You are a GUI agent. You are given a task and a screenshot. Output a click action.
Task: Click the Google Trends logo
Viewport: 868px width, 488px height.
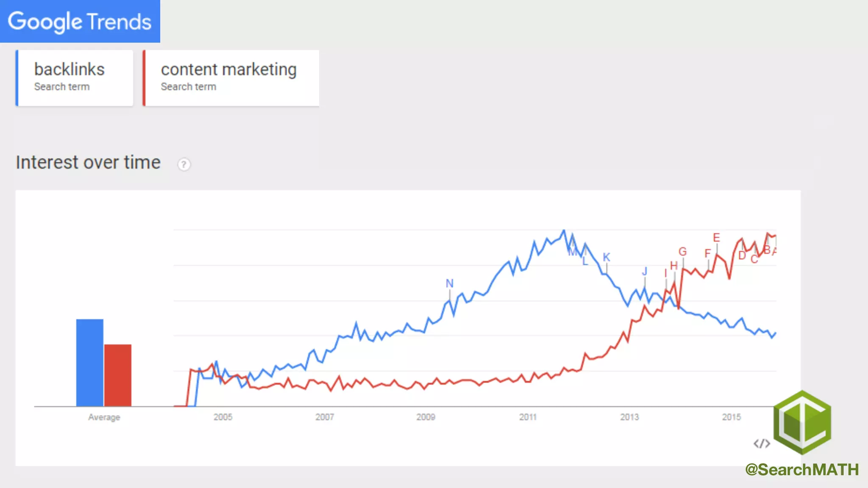[80, 21]
